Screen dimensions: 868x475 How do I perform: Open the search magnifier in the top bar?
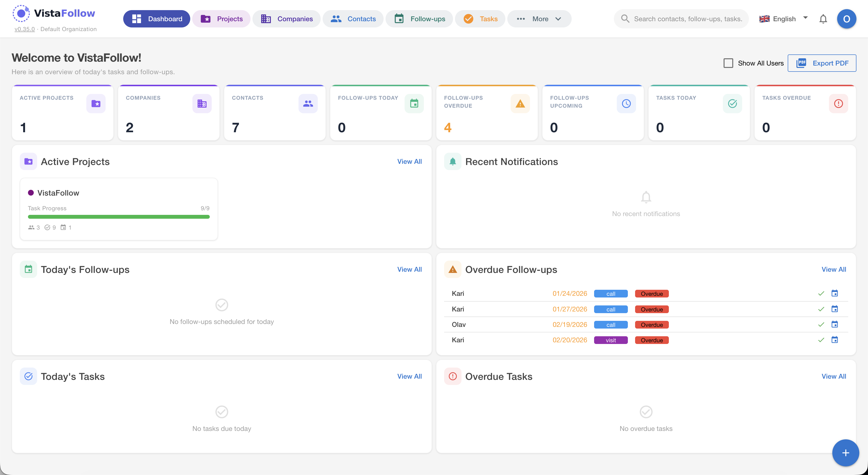tap(625, 19)
